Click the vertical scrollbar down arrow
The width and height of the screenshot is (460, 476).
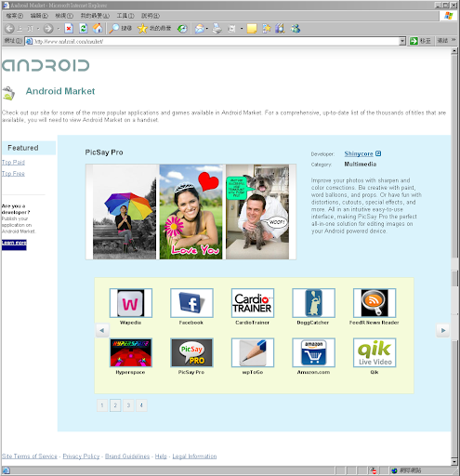[x=454, y=462]
